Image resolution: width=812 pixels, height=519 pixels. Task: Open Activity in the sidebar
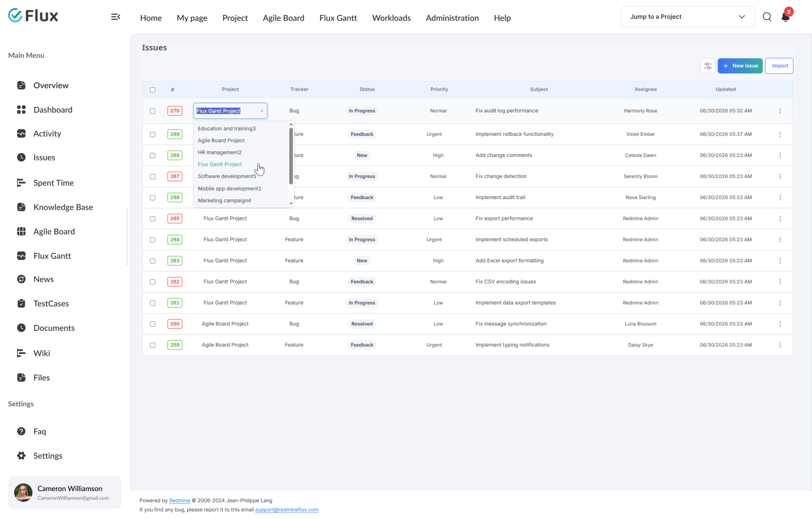(x=47, y=133)
